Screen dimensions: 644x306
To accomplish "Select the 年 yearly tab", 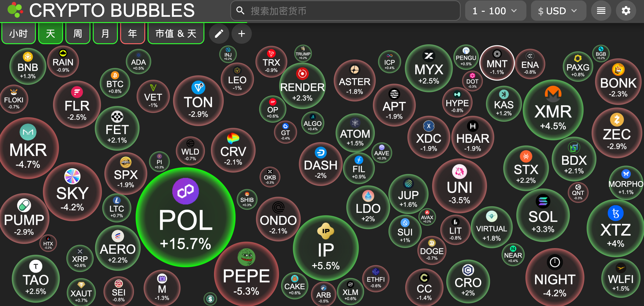I will (133, 33).
